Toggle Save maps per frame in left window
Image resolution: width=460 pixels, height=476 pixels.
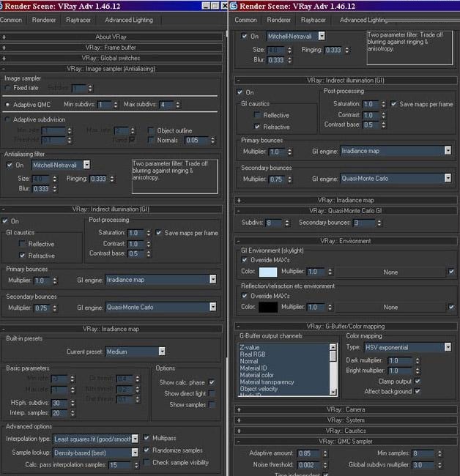click(x=159, y=233)
